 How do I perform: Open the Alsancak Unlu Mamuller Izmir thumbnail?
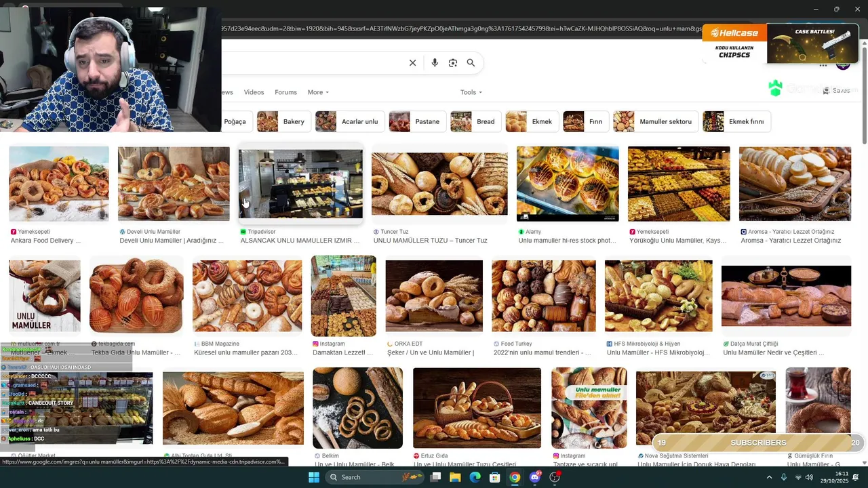point(300,184)
